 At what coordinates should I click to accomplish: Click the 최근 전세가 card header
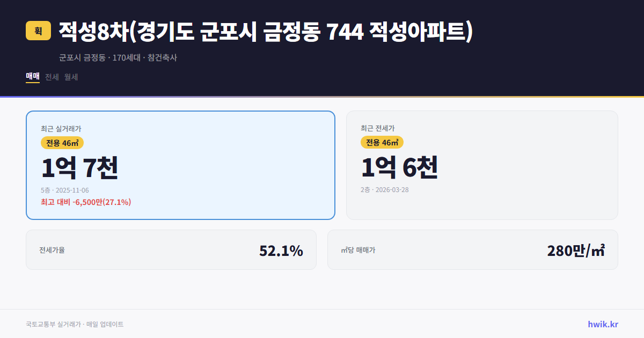tap(378, 129)
